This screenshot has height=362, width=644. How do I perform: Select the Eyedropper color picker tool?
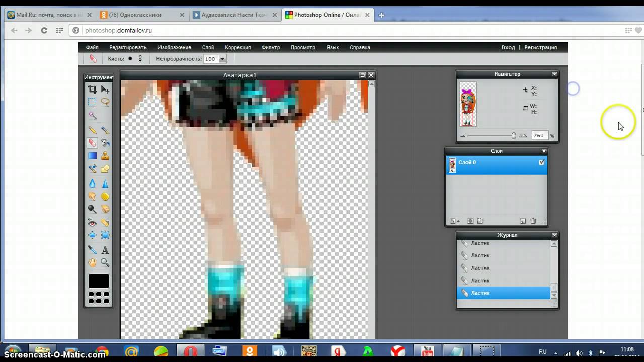(92, 249)
